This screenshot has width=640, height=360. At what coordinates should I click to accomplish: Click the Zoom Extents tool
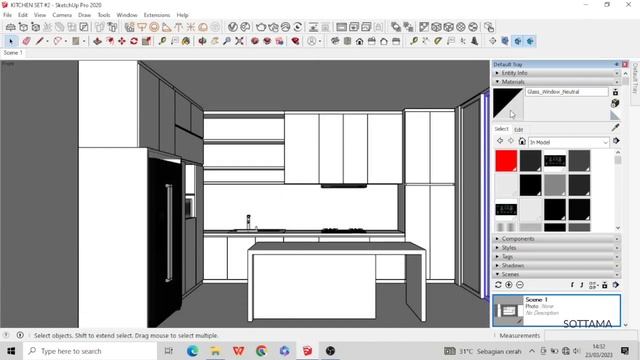coord(239,41)
